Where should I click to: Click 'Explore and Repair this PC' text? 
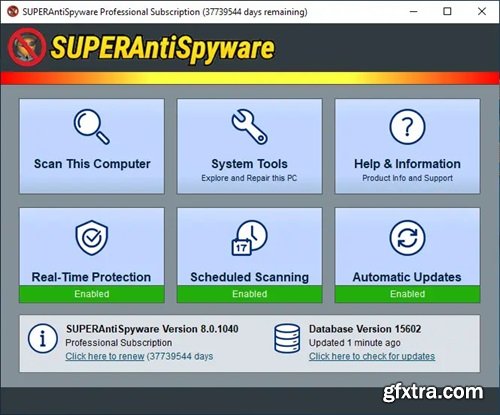click(x=249, y=178)
